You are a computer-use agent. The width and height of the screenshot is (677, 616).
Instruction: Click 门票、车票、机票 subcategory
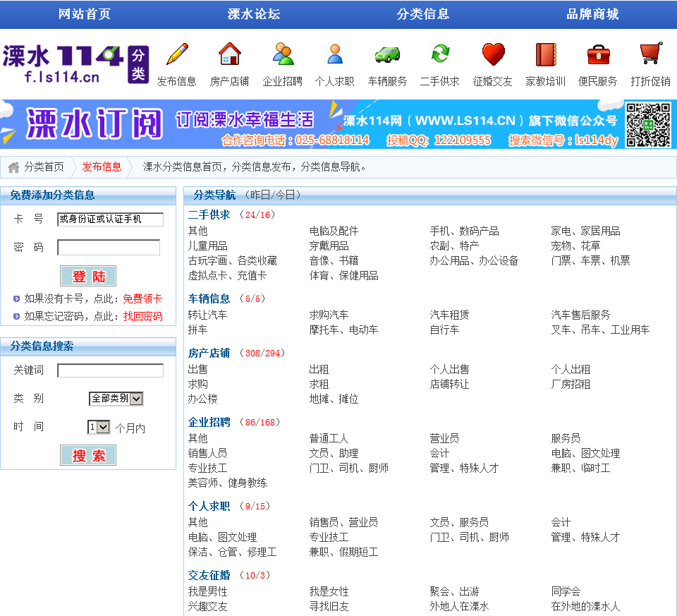click(x=591, y=260)
